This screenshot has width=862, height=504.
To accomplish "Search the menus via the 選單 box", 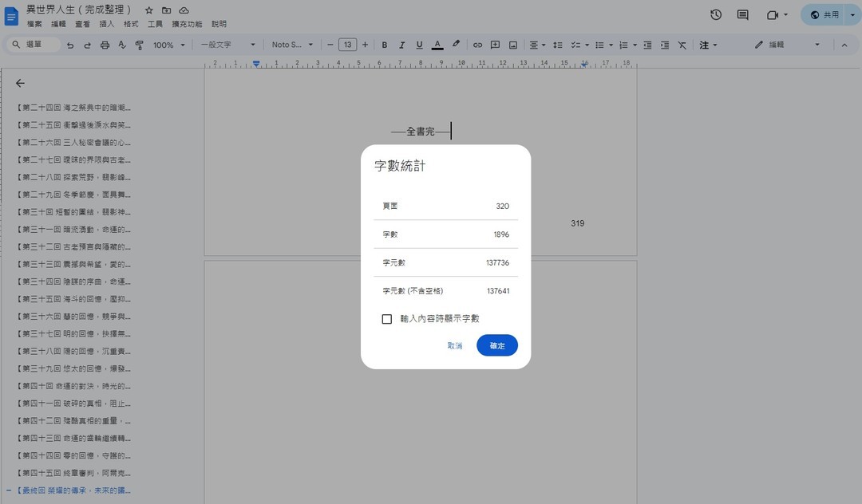I will [34, 45].
